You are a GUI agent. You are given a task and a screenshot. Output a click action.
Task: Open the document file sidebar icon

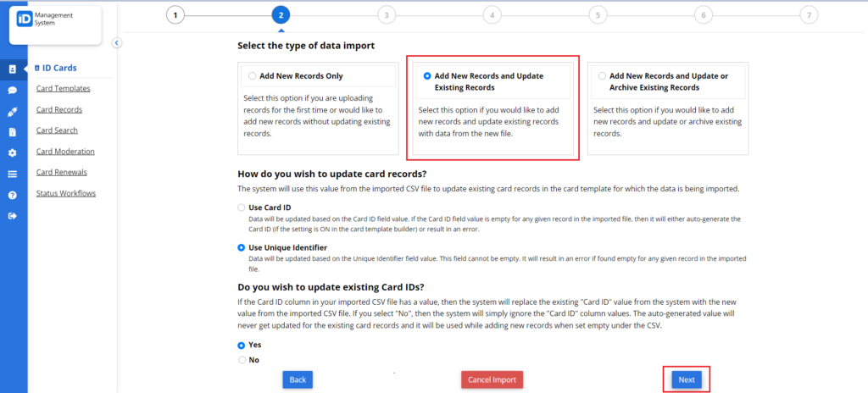(13, 132)
